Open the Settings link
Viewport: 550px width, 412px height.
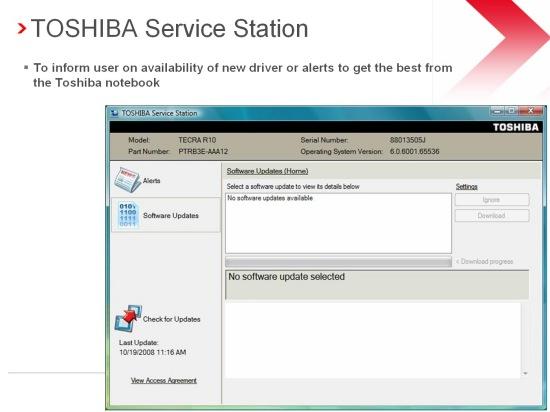(x=467, y=187)
